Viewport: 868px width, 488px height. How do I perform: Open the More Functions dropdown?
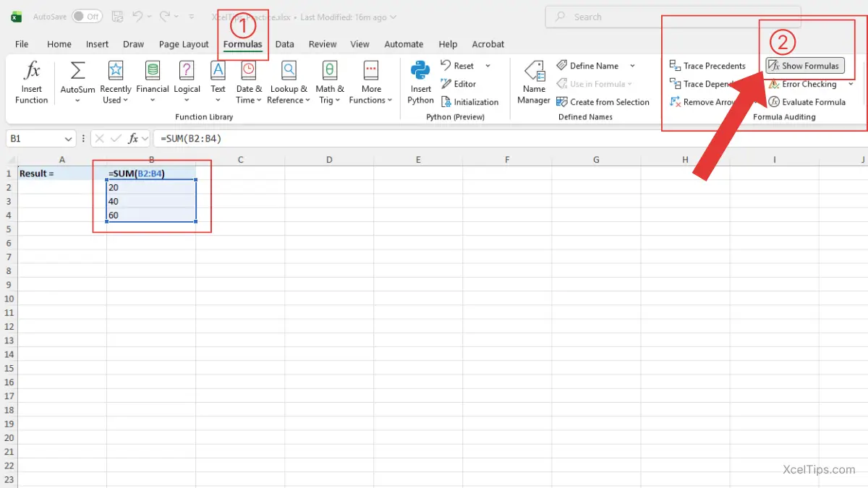tap(371, 71)
